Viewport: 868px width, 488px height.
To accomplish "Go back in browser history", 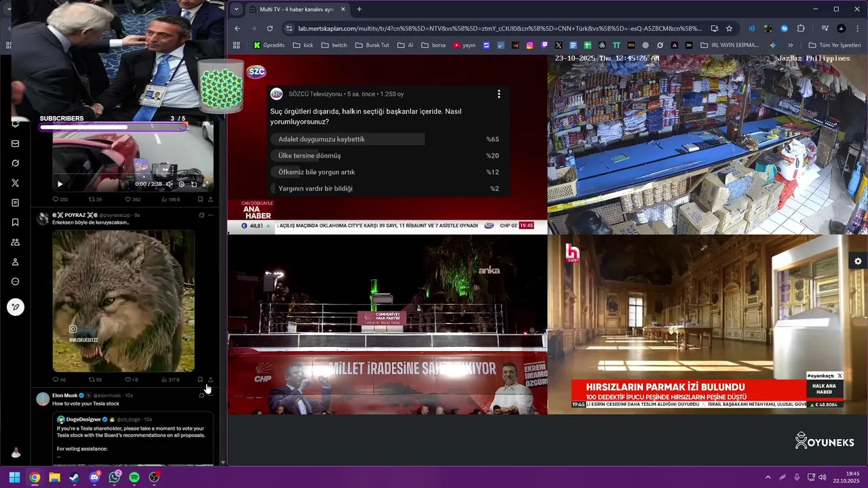I will coord(237,28).
